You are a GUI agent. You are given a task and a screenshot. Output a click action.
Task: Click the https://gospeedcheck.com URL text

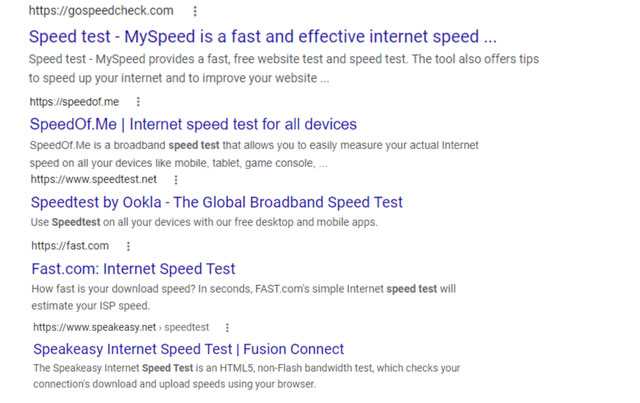101,11
